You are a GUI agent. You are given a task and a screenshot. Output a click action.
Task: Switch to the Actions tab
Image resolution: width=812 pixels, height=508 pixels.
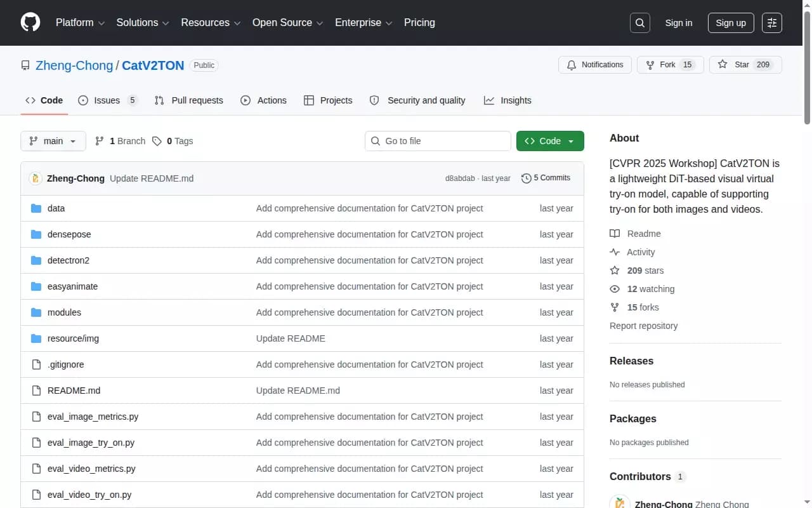pyautogui.click(x=264, y=100)
